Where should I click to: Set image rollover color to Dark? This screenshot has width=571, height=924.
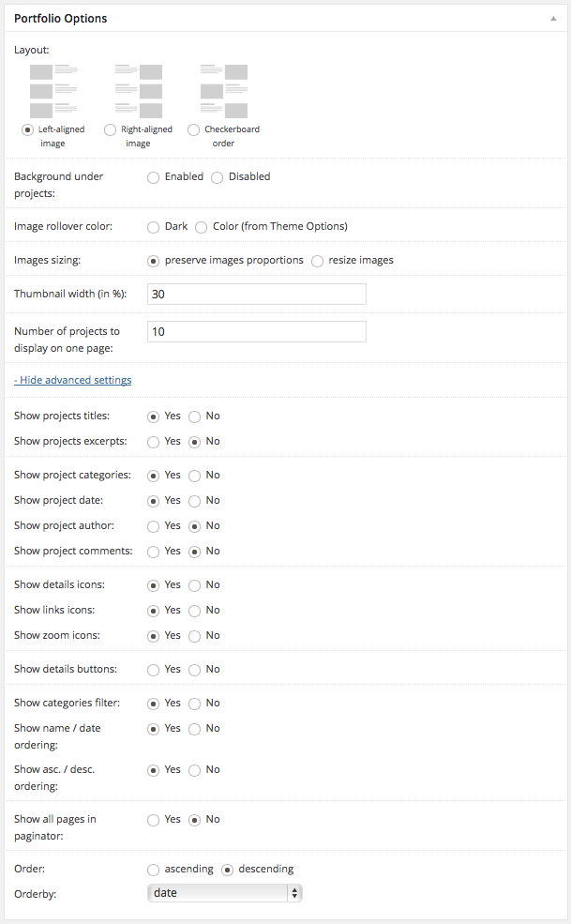pos(154,227)
